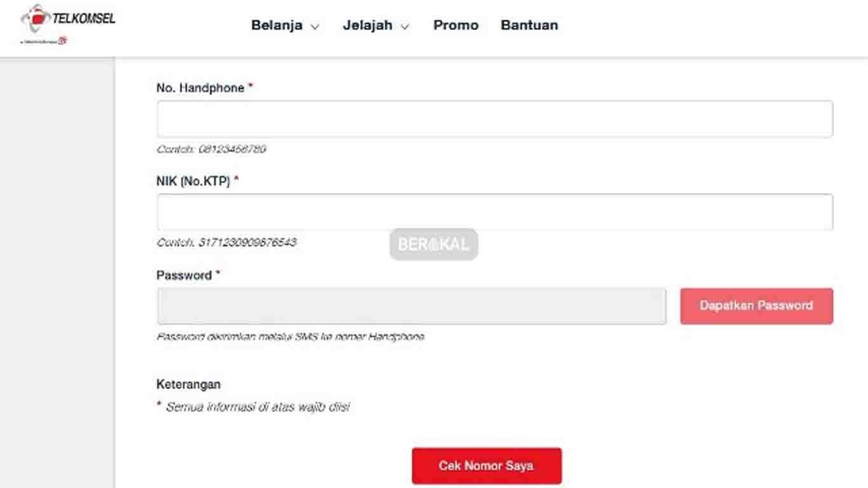The width and height of the screenshot is (868, 488).
Task: Click inside the No. Handphone field
Action: point(495,119)
